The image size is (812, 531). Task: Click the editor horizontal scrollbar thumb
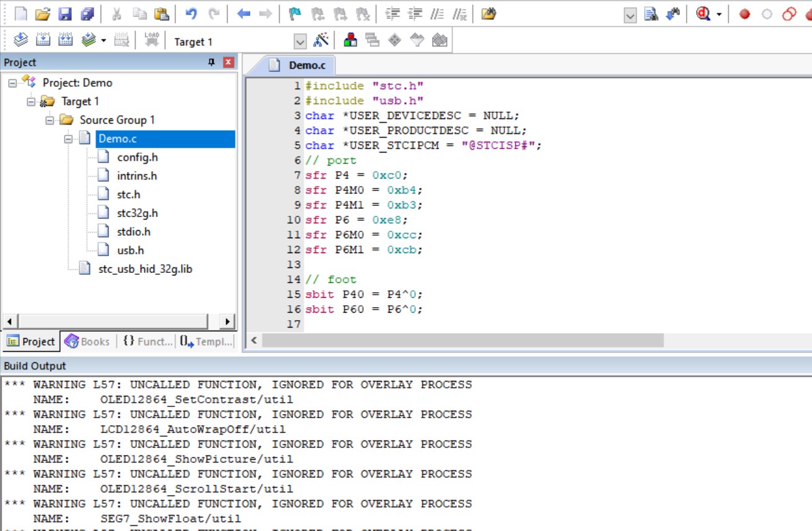point(462,341)
